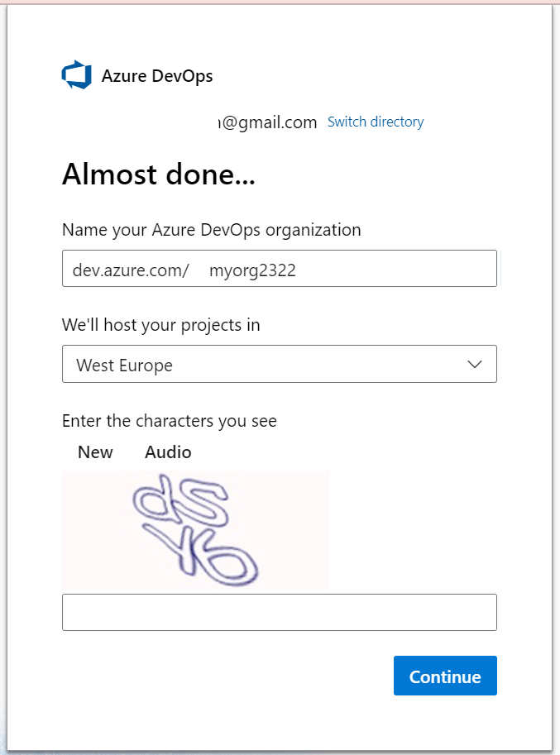Image resolution: width=560 pixels, height=755 pixels.
Task: Focus the captcha characters input box
Action: (279, 612)
